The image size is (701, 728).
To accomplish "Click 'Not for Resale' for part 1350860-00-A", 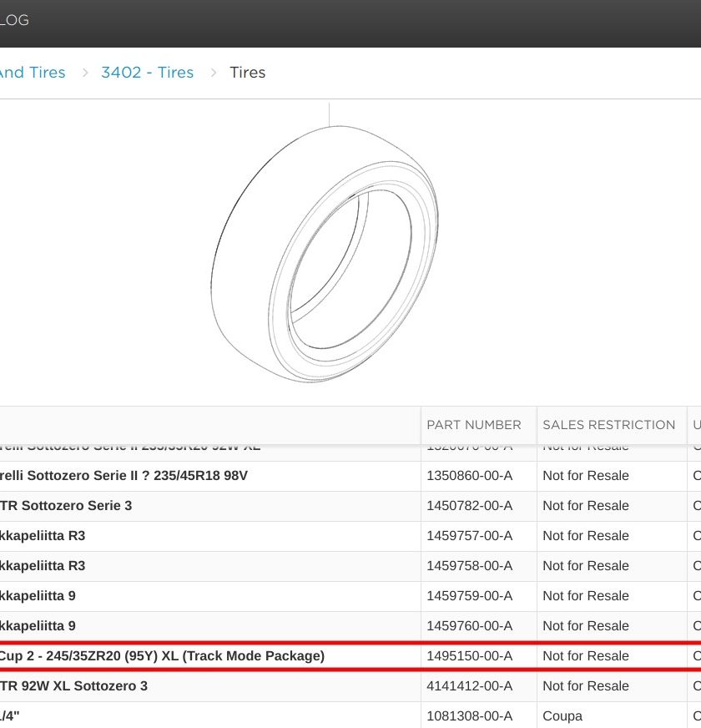I will click(585, 475).
